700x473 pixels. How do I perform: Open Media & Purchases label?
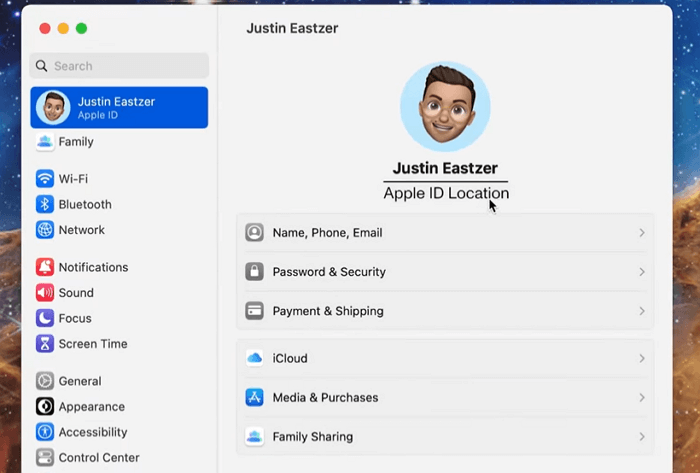(325, 398)
